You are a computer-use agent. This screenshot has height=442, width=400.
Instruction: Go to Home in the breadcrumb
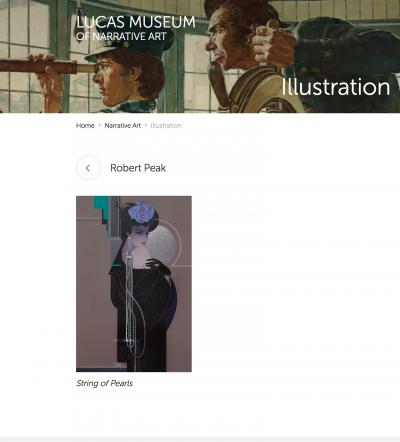85,126
